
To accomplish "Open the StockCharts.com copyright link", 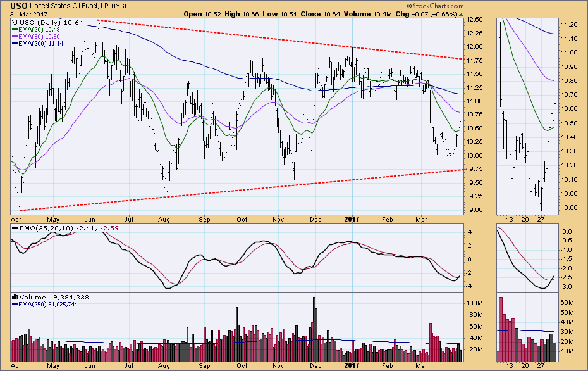I will [x=436, y=6].
